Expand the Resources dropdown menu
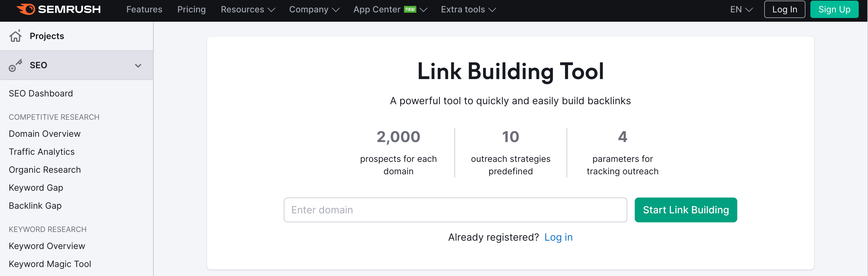The width and height of the screenshot is (868, 276). click(248, 9)
